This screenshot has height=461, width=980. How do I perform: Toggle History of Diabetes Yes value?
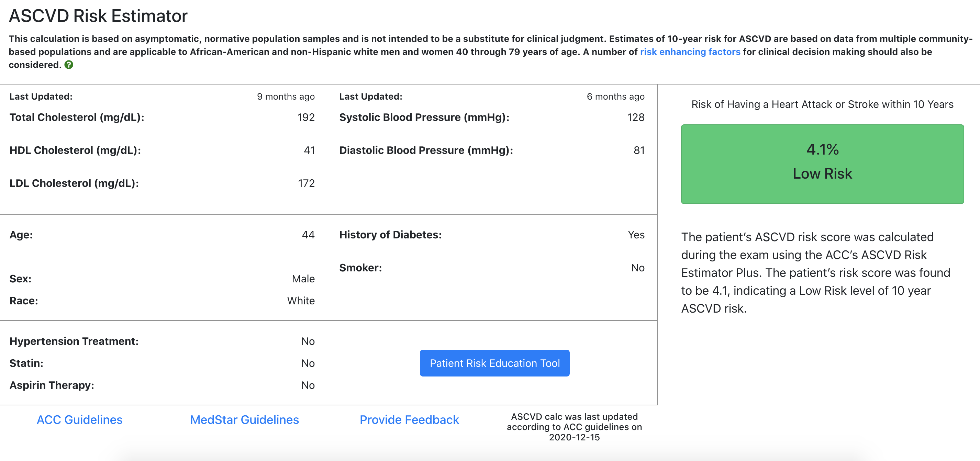pyautogui.click(x=636, y=235)
